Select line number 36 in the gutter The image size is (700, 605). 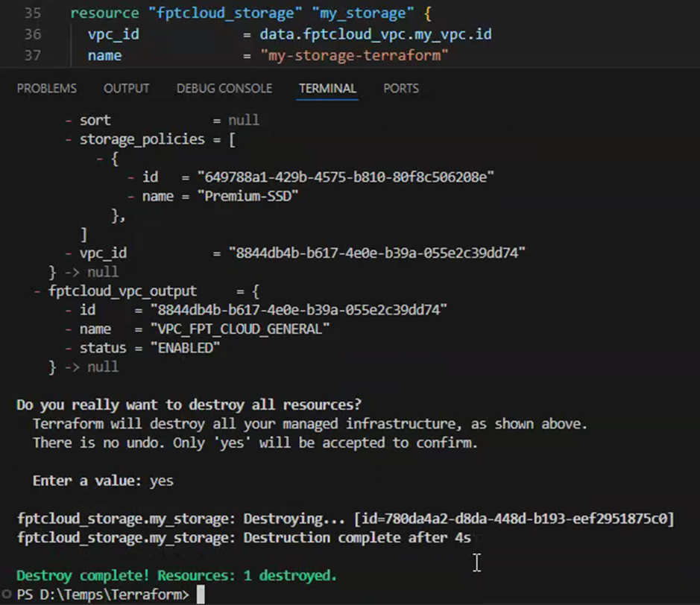pyautogui.click(x=34, y=34)
